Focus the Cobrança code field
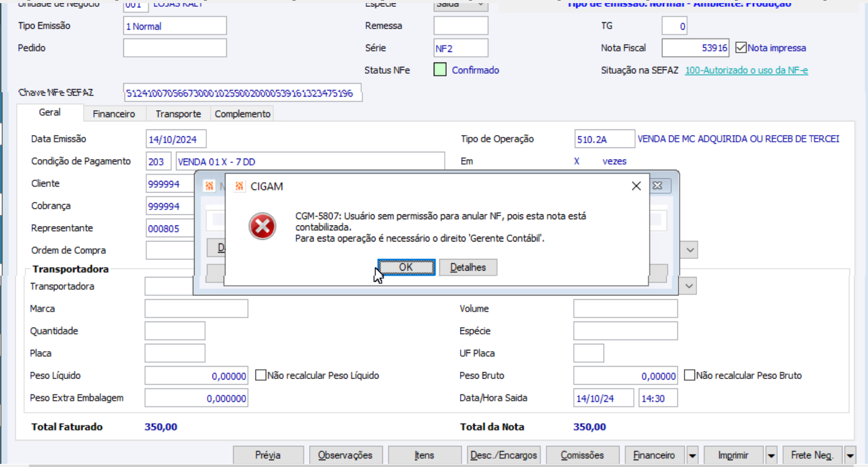Screen dimensions: 868x467 tap(170, 206)
